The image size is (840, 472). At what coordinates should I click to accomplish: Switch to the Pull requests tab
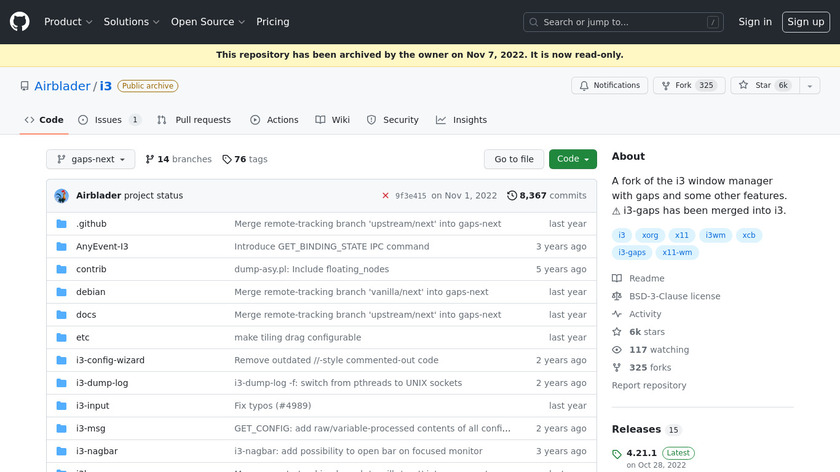click(194, 120)
